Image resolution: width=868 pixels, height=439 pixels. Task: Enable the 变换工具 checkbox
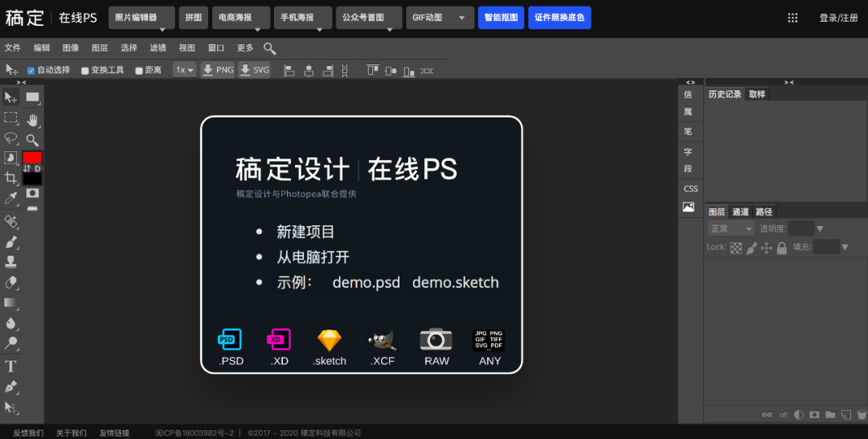pyautogui.click(x=84, y=70)
